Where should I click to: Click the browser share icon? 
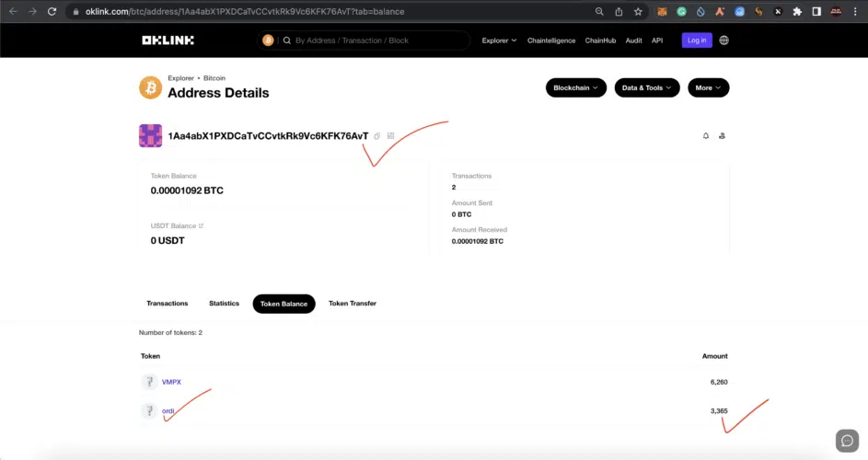pyautogui.click(x=619, y=12)
